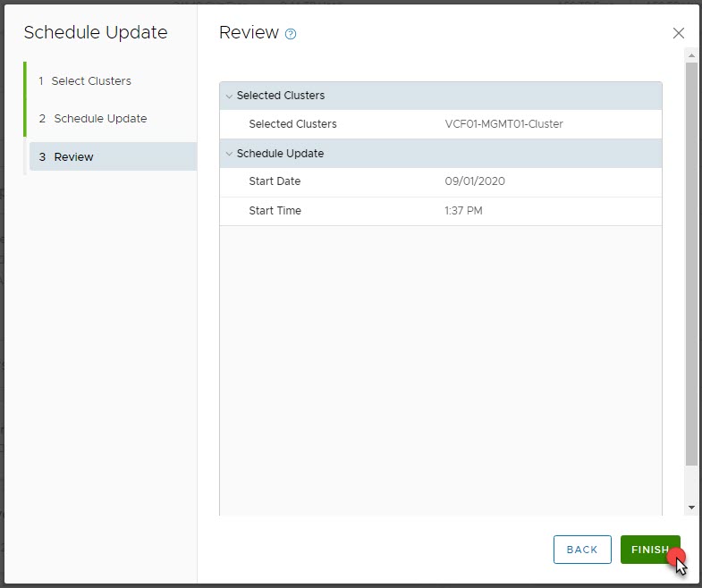Go to step 2 Schedule Update
This screenshot has width=702, height=588.
[100, 118]
